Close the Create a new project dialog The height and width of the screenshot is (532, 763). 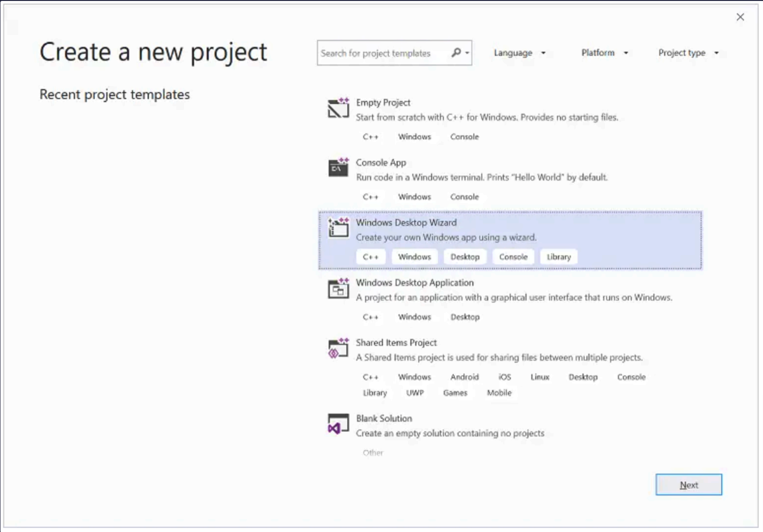click(740, 17)
